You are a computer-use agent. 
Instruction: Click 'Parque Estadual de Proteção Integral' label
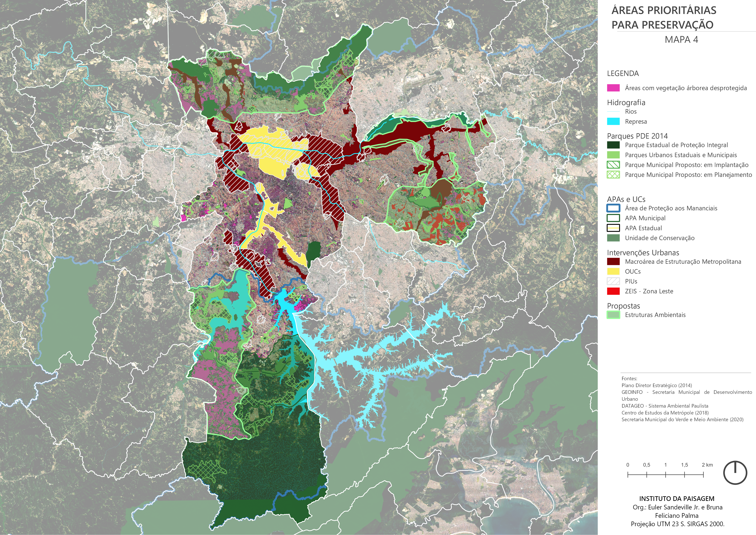(x=676, y=145)
